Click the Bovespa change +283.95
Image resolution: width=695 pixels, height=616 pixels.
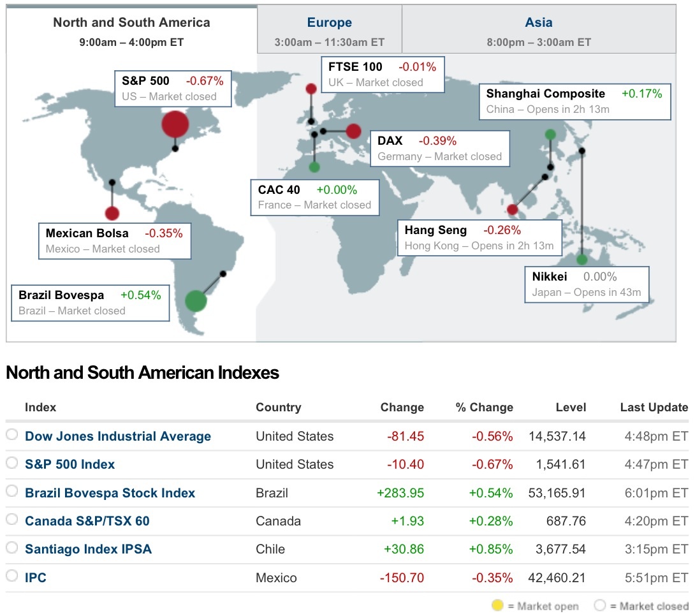400,493
